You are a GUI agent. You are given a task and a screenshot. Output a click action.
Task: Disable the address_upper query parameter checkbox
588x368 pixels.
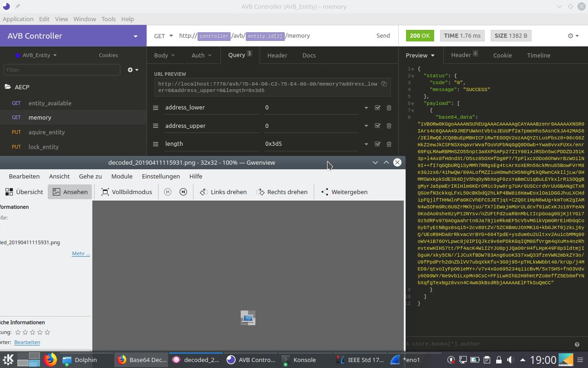tap(377, 126)
